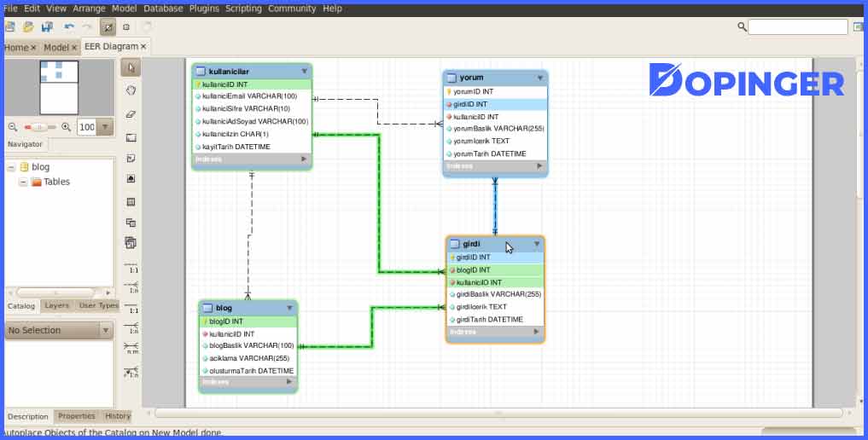
Task: Select blogID INT in girdi table
Action: click(495, 270)
